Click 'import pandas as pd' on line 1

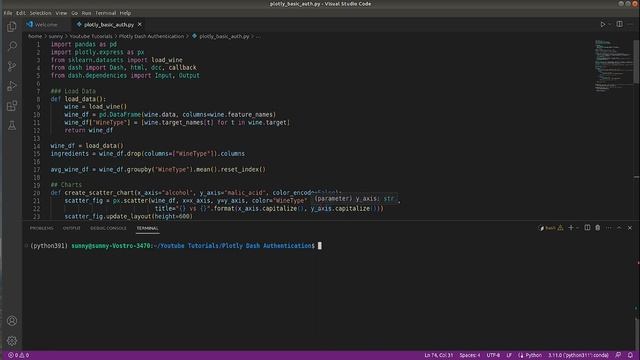(84, 44)
